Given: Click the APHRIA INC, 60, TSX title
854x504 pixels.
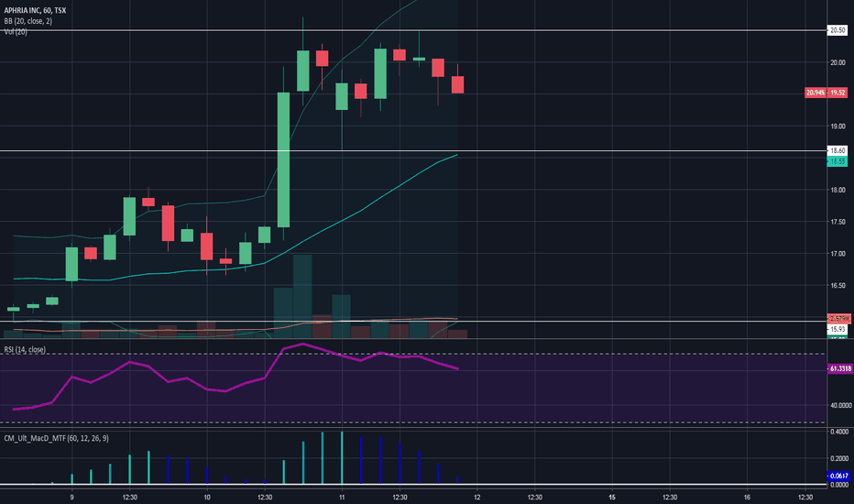Looking at the screenshot, I should point(36,10).
